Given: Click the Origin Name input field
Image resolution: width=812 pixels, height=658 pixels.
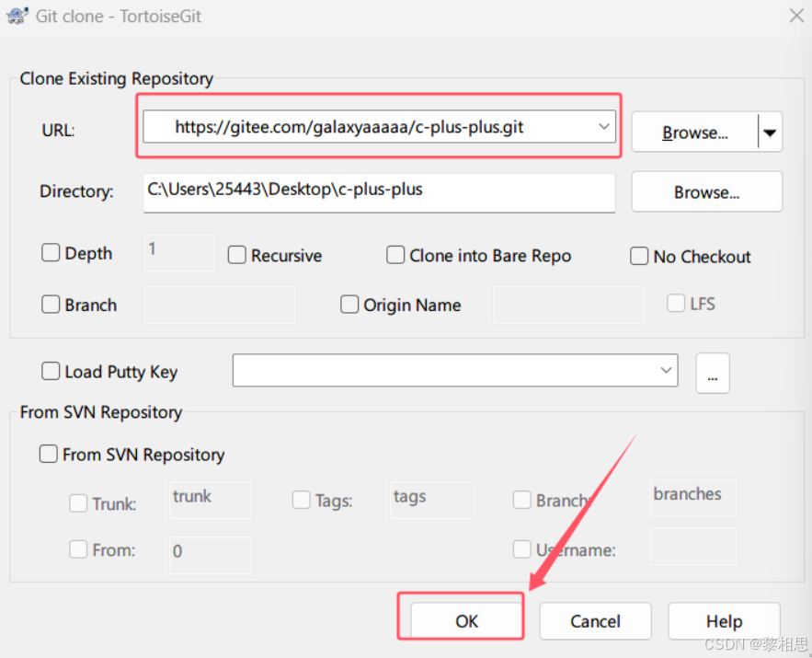Looking at the screenshot, I should tap(569, 305).
